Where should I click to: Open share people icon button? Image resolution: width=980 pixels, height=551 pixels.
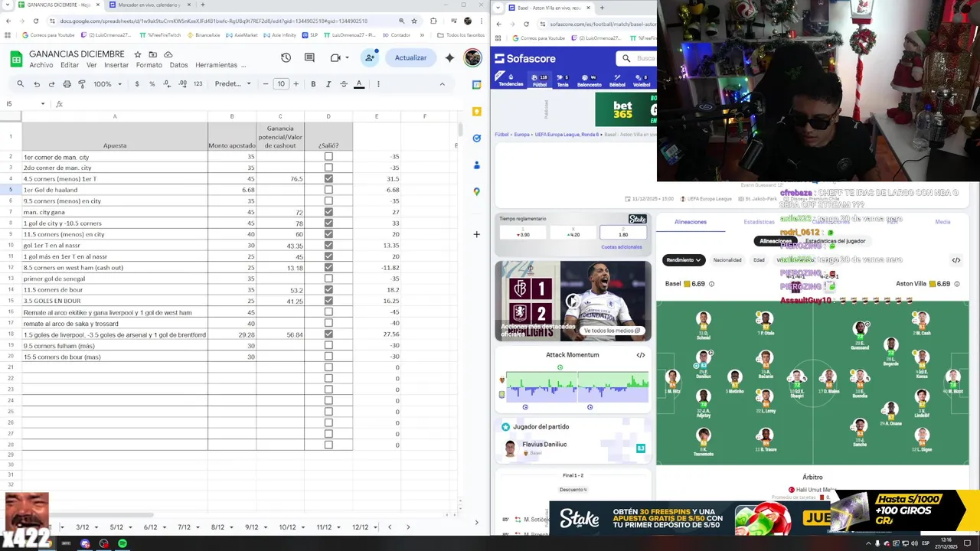370,57
